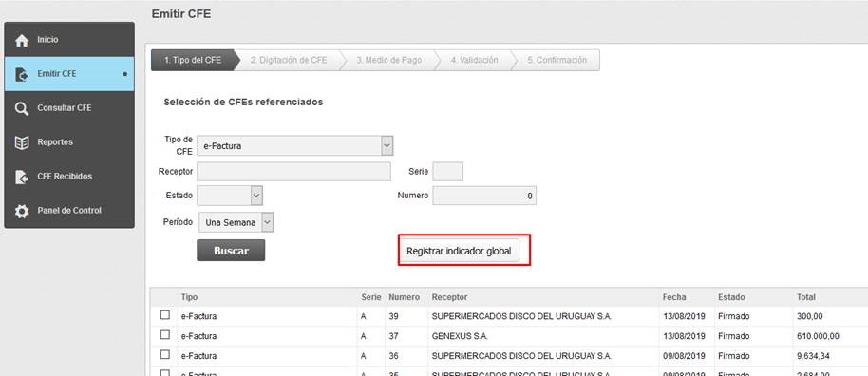The width and height of the screenshot is (868, 376).
Task: Click the Tipo column header
Action: pyautogui.click(x=189, y=297)
